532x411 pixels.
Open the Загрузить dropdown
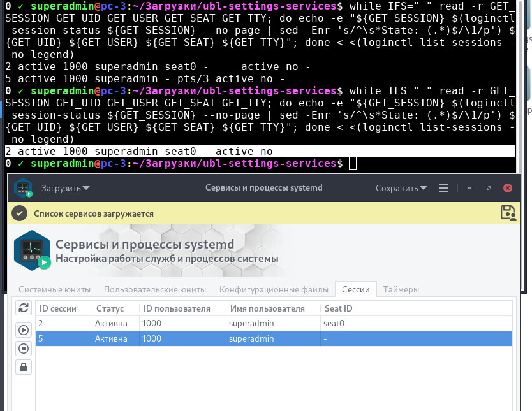click(65, 188)
